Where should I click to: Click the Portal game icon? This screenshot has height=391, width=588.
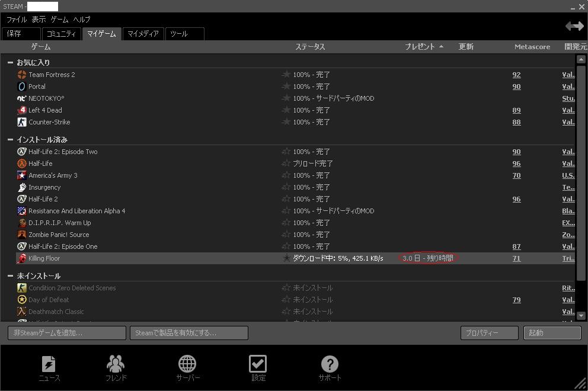22,86
